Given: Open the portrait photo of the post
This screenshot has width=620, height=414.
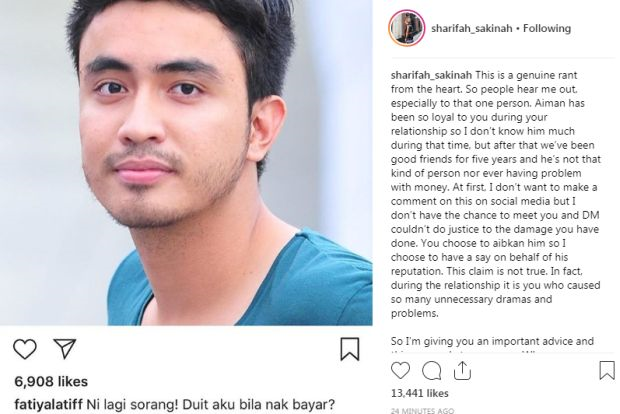Looking at the screenshot, I should pyautogui.click(x=186, y=163).
